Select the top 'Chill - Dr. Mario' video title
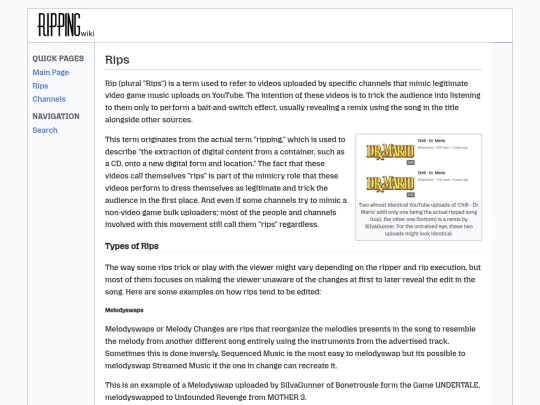This screenshot has width=540, height=405. 431,141
